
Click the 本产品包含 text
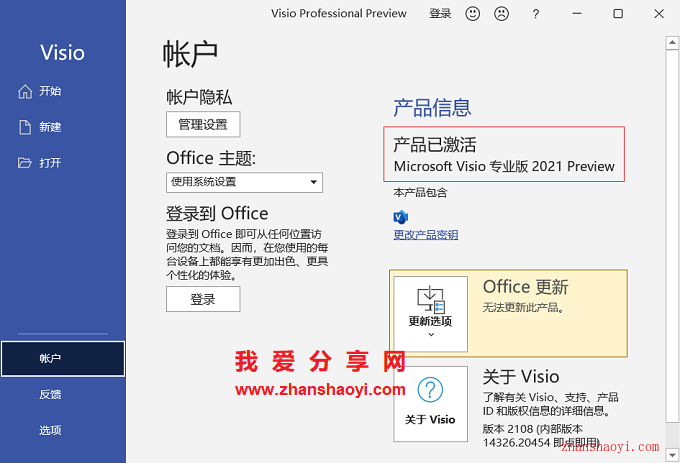click(x=420, y=192)
